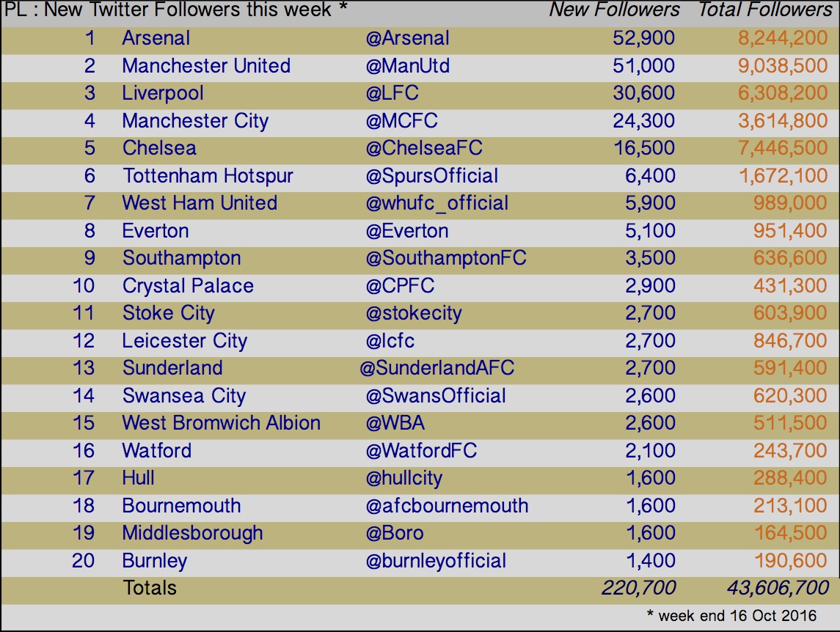Click the @afcbournemouth handle
Viewport: 840px width, 632px height.
447,506
